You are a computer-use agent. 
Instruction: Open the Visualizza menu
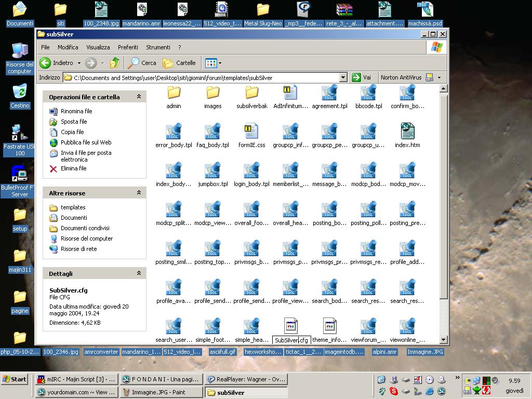98,47
